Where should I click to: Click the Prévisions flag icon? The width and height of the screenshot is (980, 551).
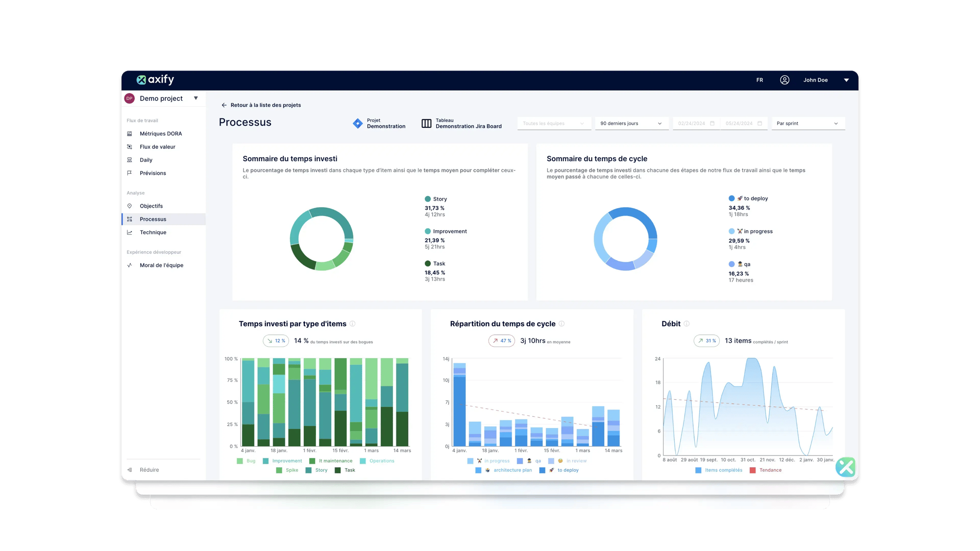[x=129, y=173]
